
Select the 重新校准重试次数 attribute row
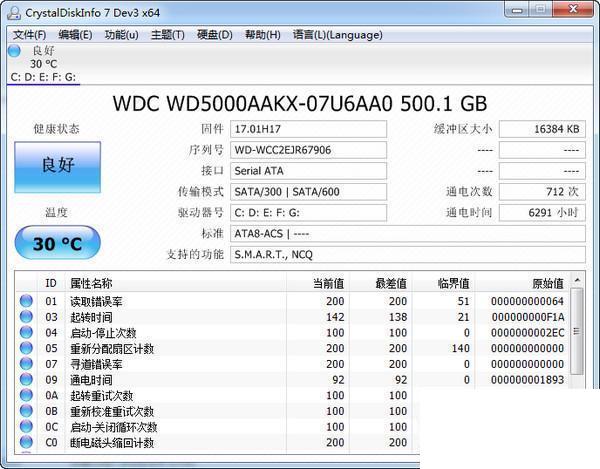click(218, 411)
